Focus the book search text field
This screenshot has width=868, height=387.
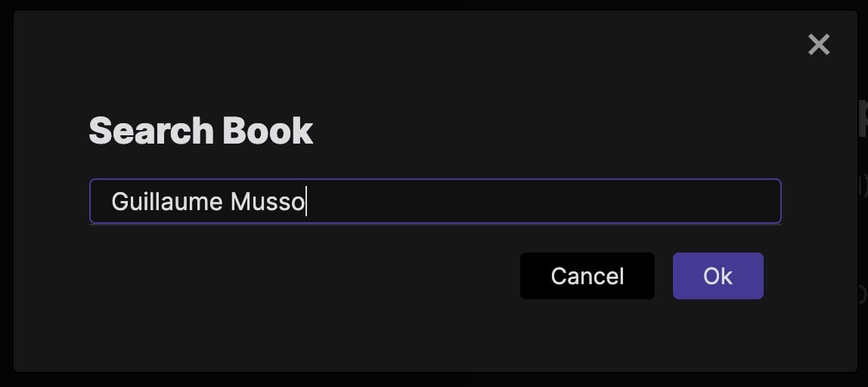coord(435,201)
